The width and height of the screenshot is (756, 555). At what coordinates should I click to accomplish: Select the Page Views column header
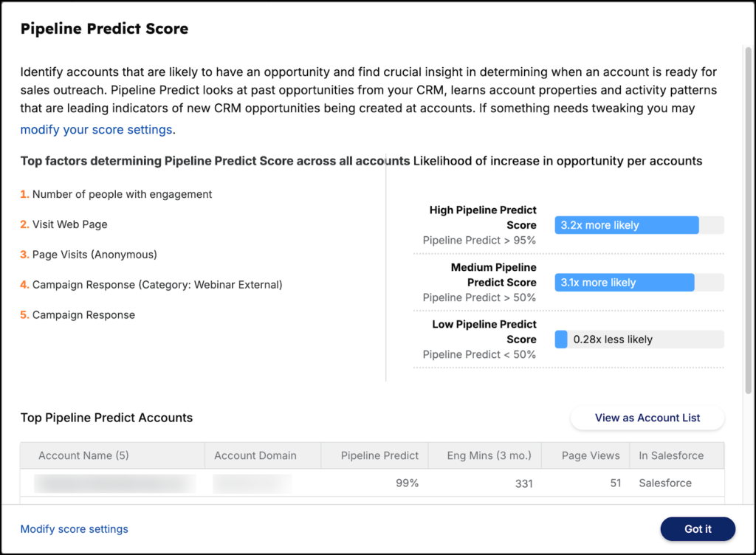[x=590, y=455]
